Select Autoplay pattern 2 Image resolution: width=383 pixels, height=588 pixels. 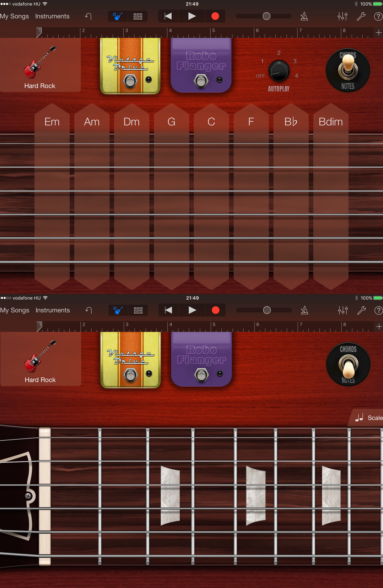pyautogui.click(x=279, y=53)
